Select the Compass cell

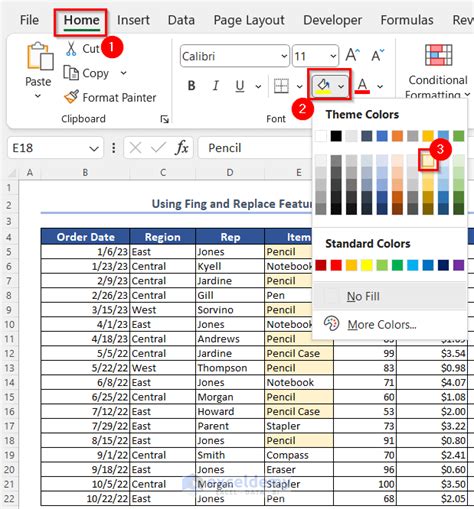pyautogui.click(x=299, y=455)
